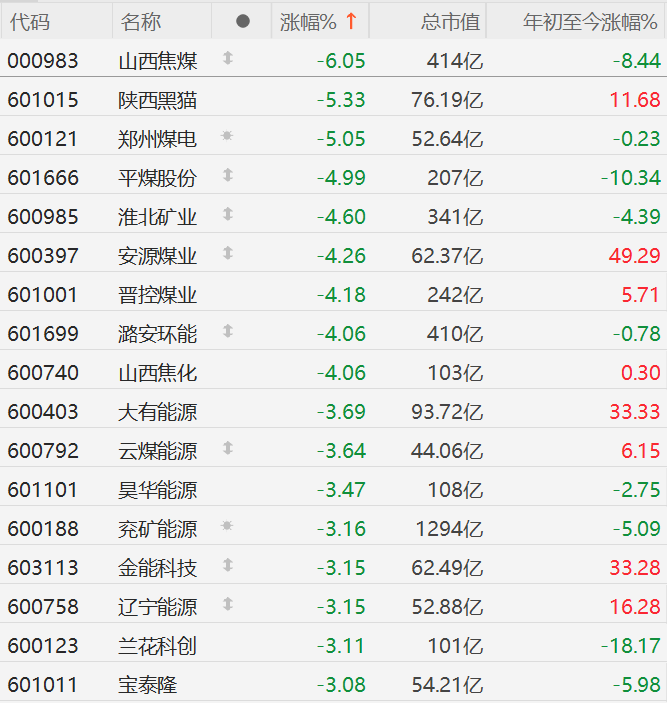667x703 pixels.
Task: Click the 49.29 year-to-date value
Action: pos(634,256)
